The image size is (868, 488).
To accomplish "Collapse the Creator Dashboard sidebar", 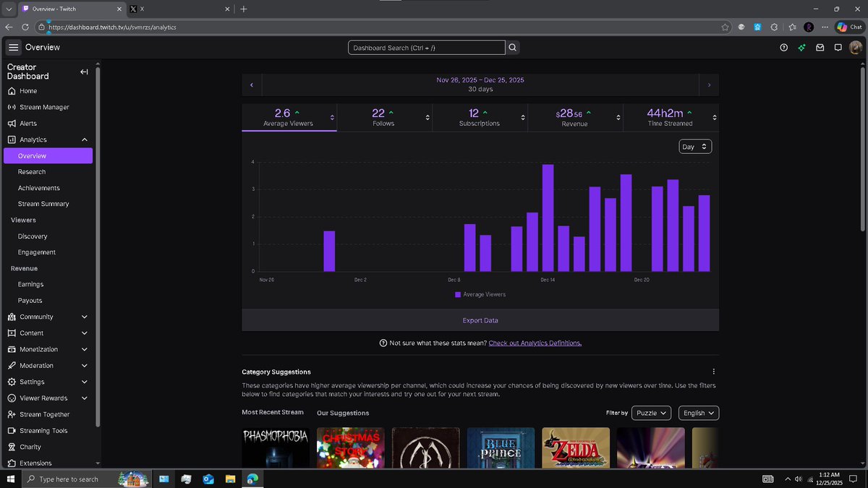I will 84,72.
